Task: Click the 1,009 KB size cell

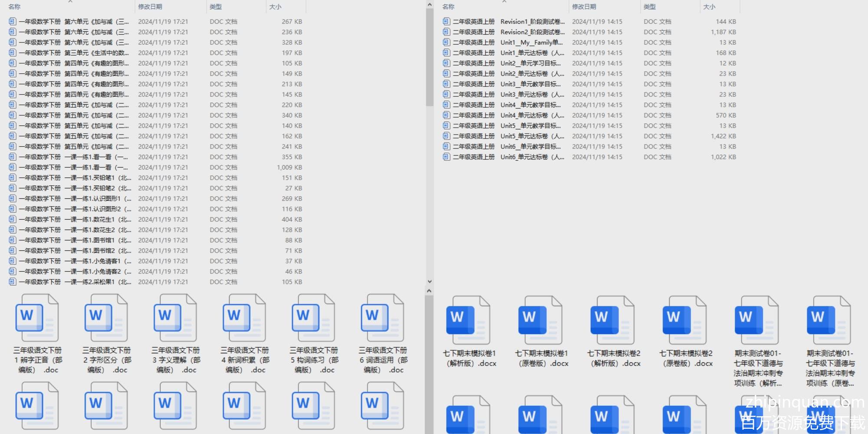Action: [x=289, y=167]
